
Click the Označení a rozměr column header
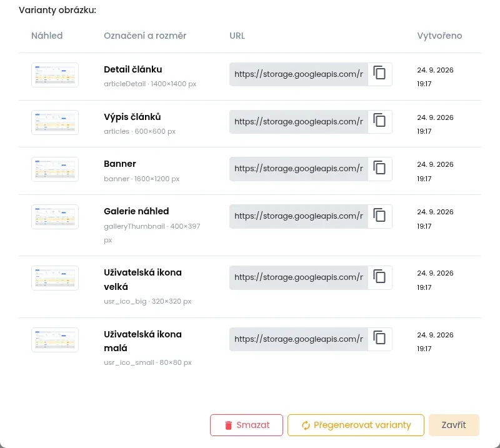[x=145, y=36]
